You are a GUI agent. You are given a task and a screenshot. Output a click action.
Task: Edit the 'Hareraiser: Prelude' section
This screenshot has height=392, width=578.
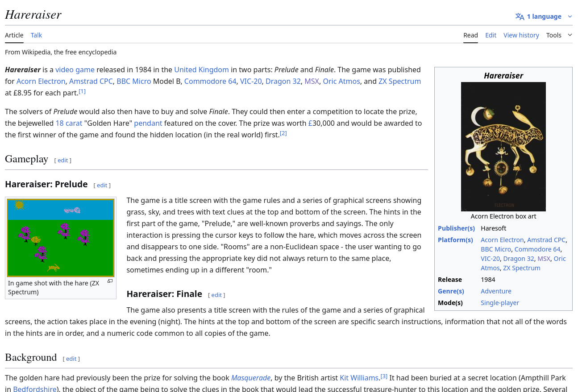pos(102,186)
